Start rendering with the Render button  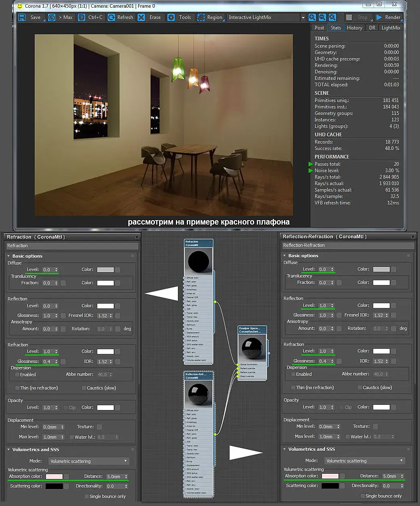tap(388, 17)
